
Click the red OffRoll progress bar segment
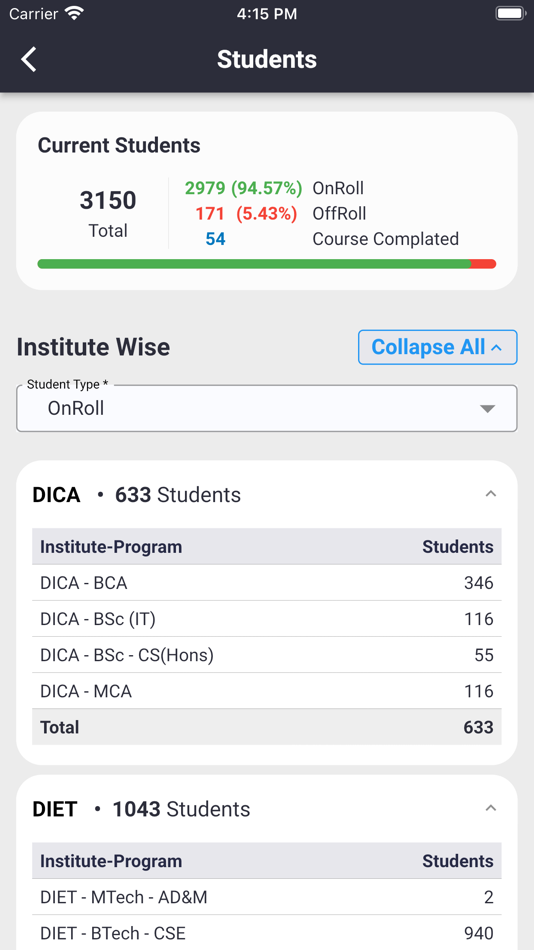click(x=484, y=264)
